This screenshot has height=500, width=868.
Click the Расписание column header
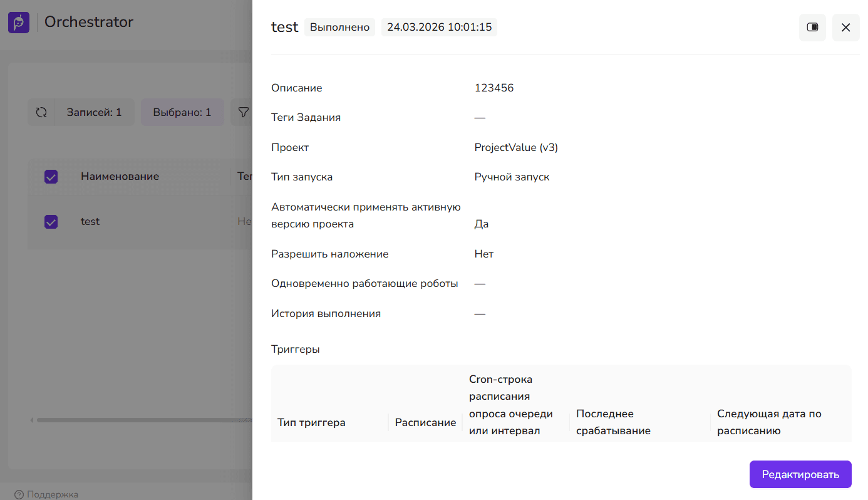point(425,422)
